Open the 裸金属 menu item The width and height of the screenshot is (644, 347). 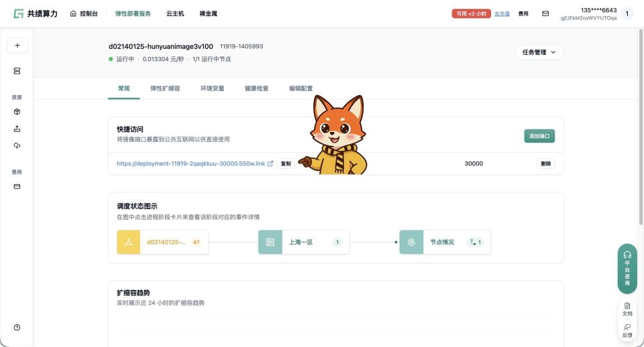point(208,13)
